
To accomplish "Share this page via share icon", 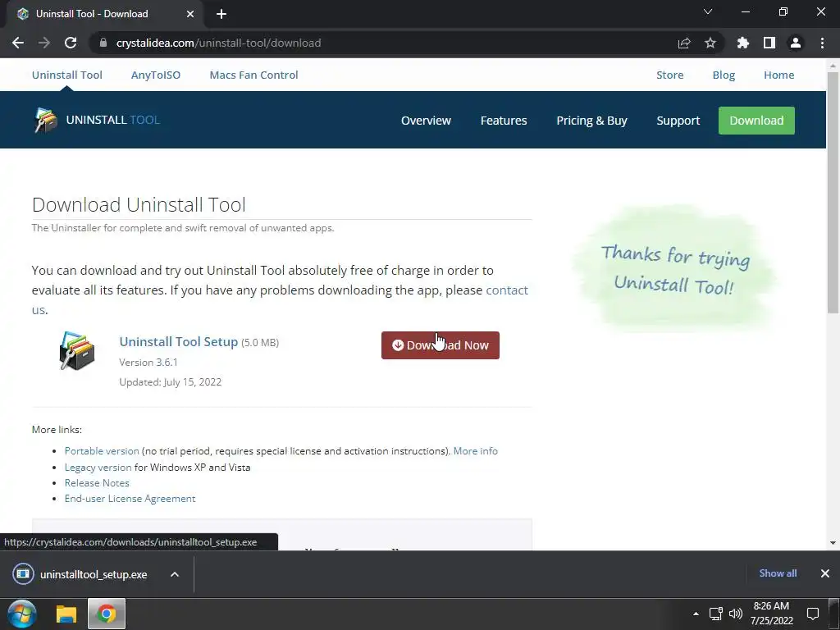I will pyautogui.click(x=683, y=43).
